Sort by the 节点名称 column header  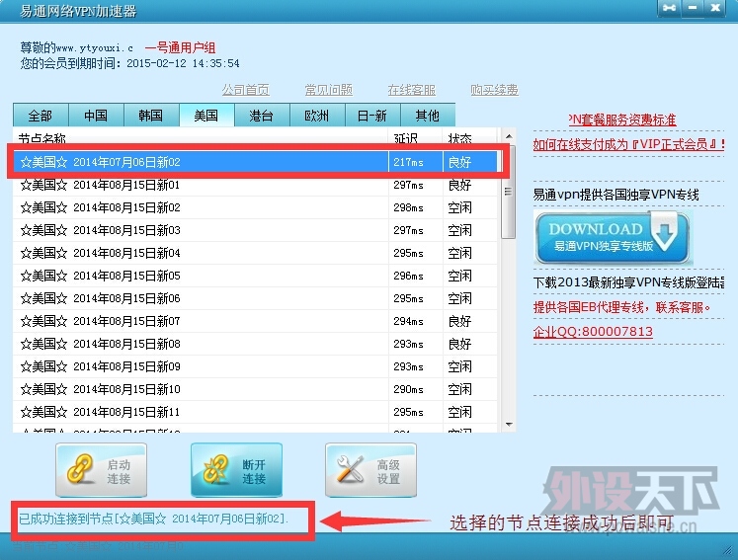201,137
